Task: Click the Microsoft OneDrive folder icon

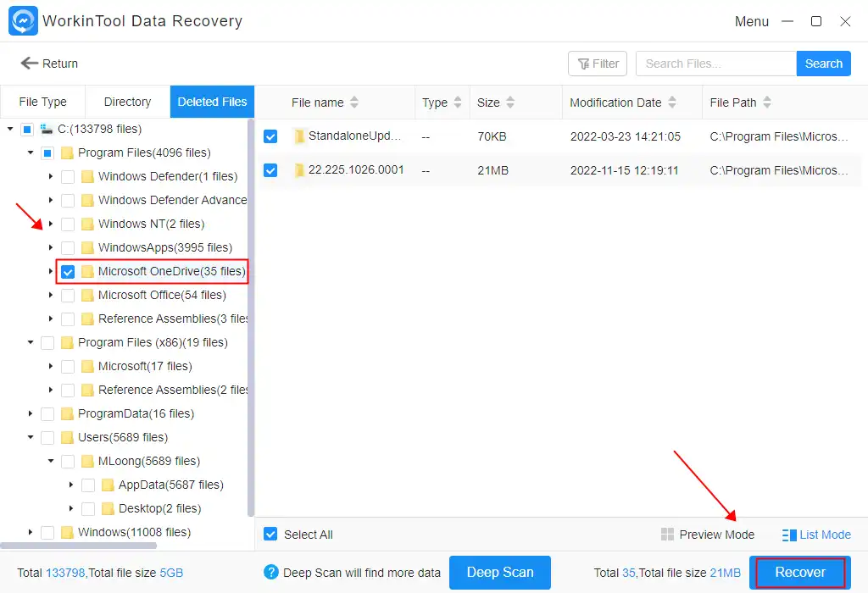Action: 87,271
